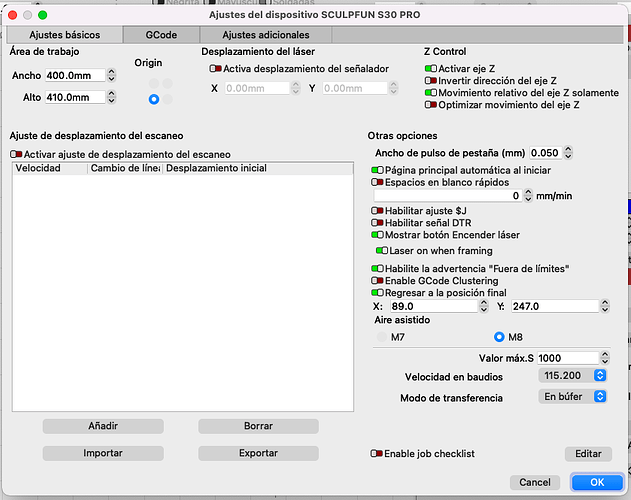Click the Borrar button

coord(258,426)
